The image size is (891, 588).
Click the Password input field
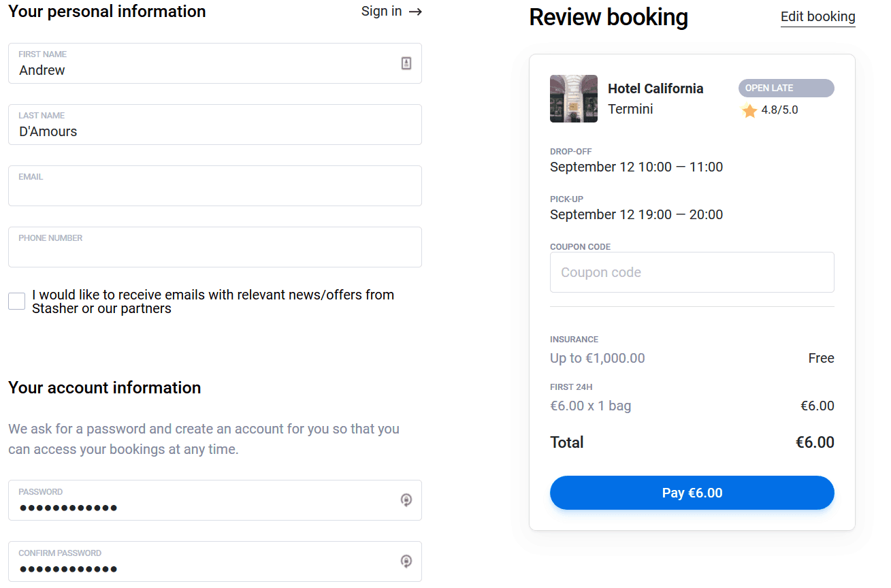[x=215, y=500]
